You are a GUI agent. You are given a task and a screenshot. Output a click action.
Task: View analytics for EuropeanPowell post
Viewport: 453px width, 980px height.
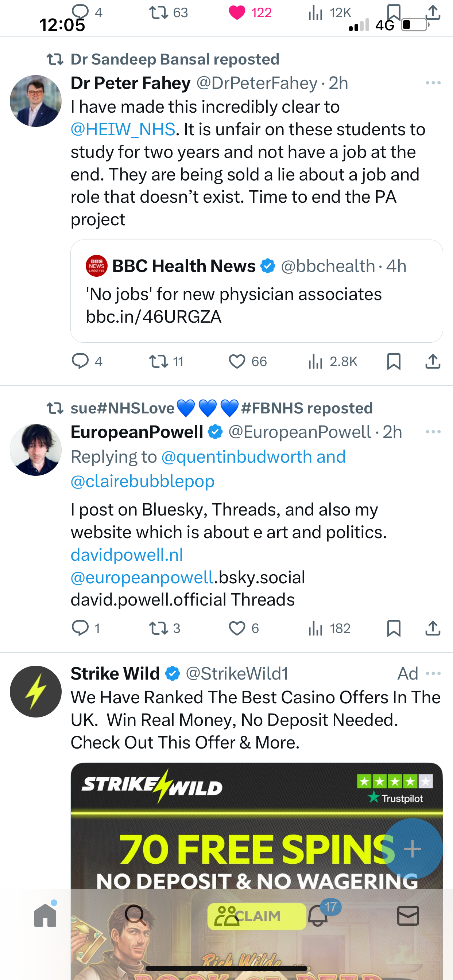click(x=315, y=629)
